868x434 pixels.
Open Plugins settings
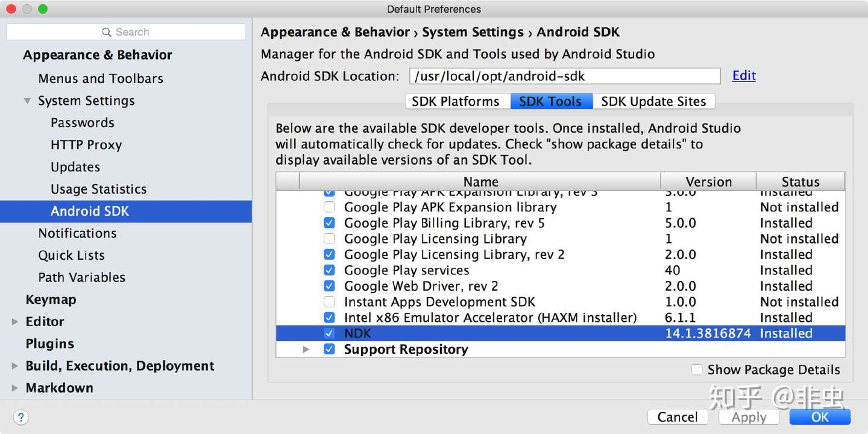pyautogui.click(x=49, y=344)
